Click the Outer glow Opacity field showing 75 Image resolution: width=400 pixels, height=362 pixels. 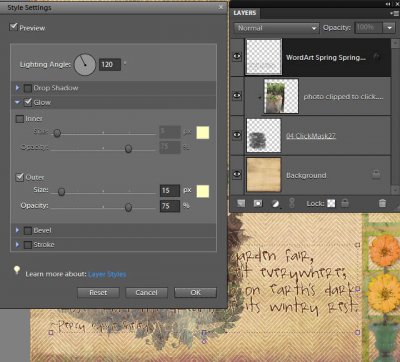[170, 206]
